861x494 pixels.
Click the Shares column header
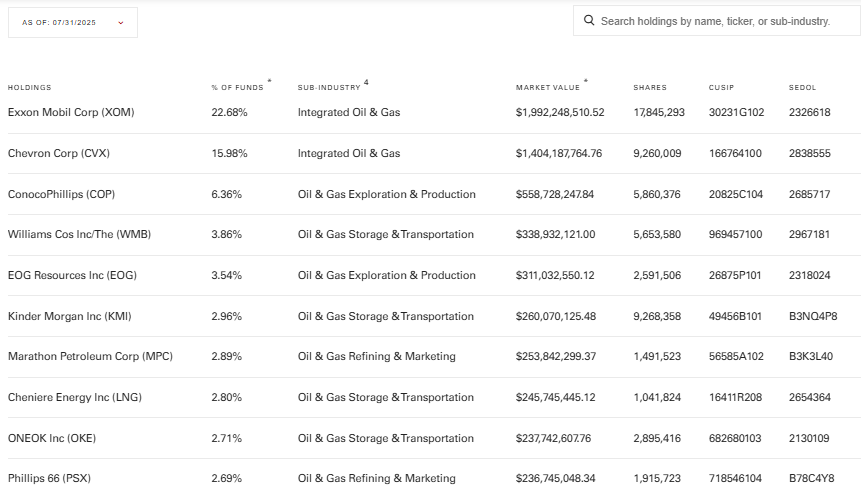(649, 88)
